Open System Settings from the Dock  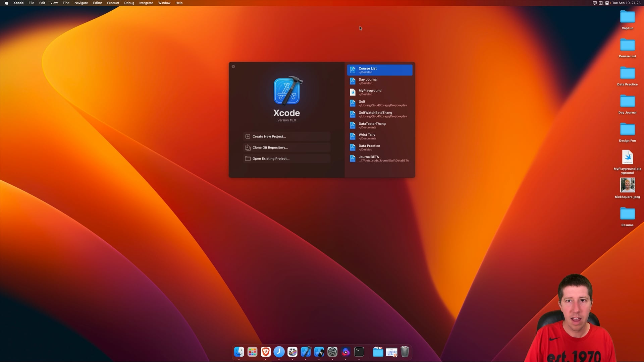tap(332, 352)
